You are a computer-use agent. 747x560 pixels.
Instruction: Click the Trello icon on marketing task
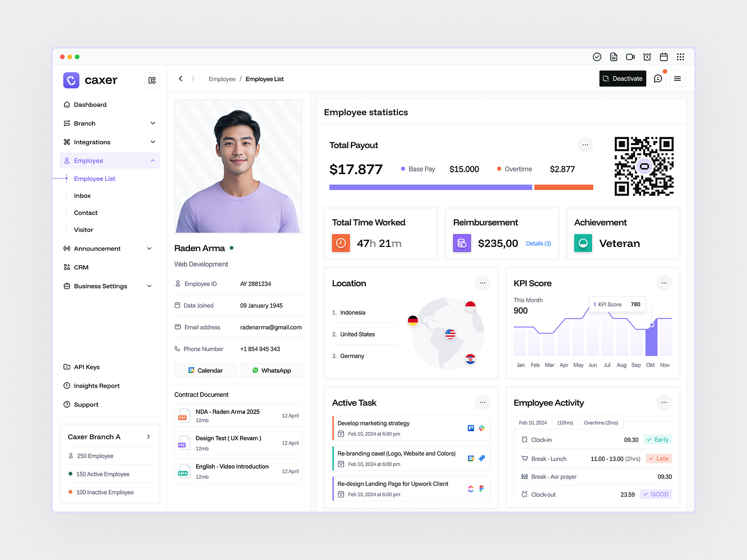(x=471, y=428)
